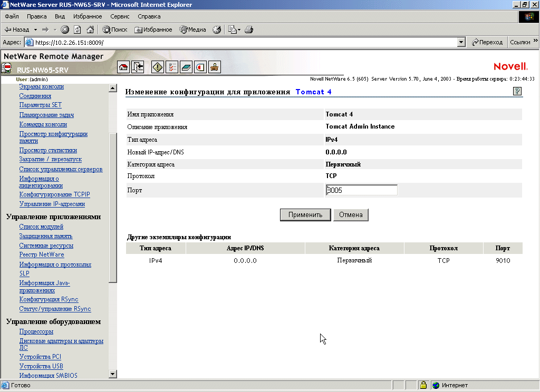Screen dimensions: 540x392
Task: Open the Избранное menu
Action: pyautogui.click(x=88, y=16)
